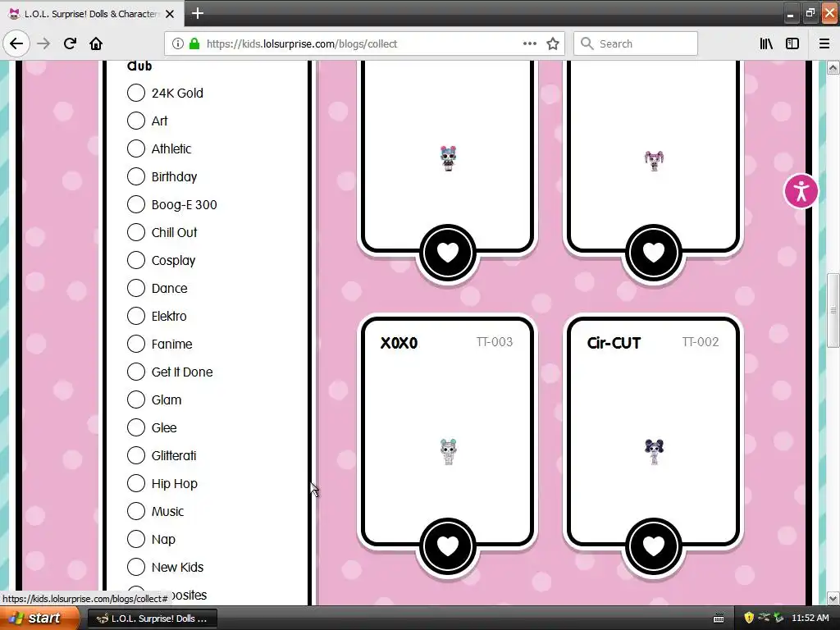Open the pink accessibility widget
This screenshot has height=630, width=840.
(801, 190)
